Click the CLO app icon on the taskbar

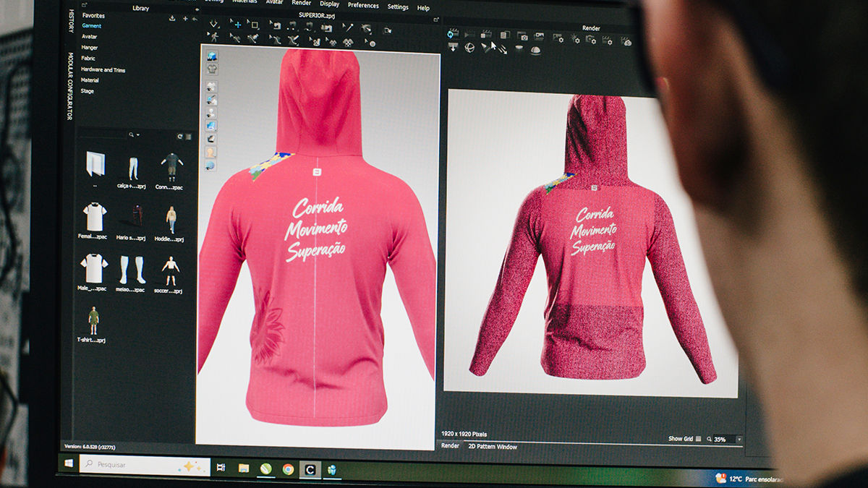coord(310,469)
